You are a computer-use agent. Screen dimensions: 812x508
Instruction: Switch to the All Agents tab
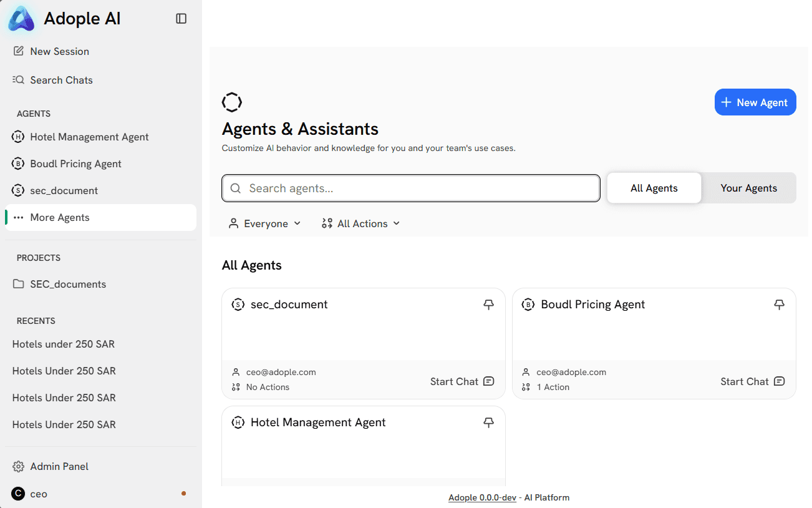(x=654, y=188)
